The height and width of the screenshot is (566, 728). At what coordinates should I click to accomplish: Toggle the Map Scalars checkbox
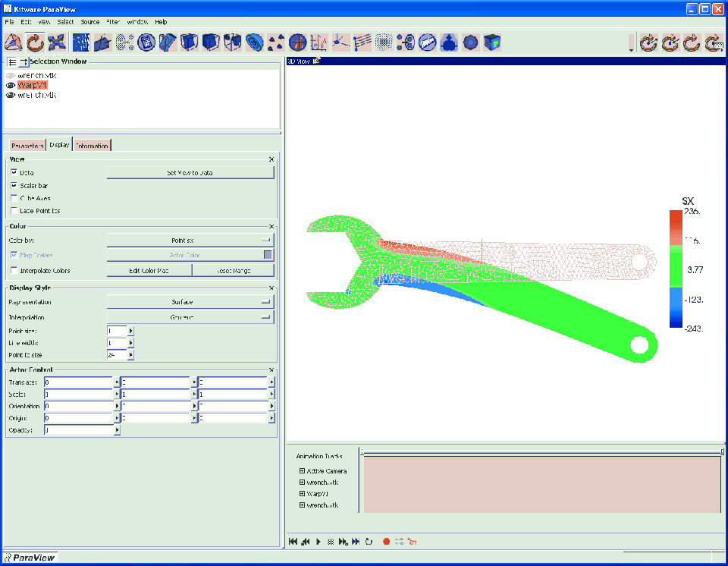click(x=14, y=255)
